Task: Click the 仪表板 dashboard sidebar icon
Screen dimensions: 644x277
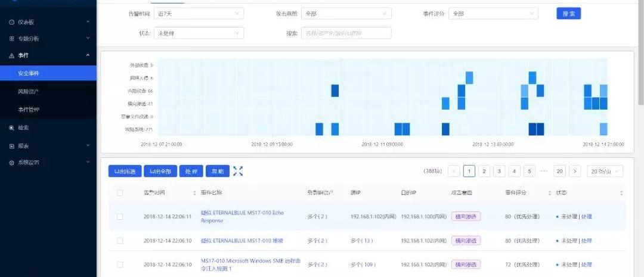Action: click(11, 22)
